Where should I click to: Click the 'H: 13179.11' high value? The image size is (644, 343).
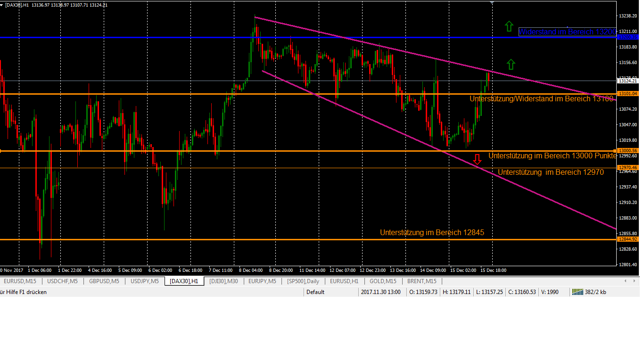[456, 292]
